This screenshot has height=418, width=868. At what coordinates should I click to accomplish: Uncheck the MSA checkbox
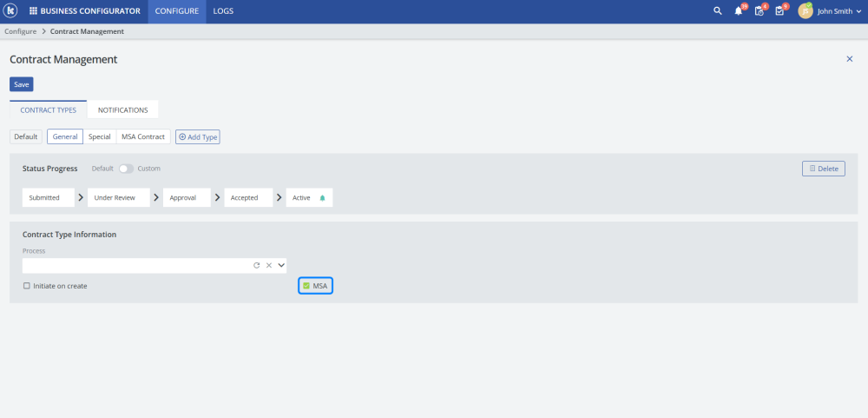tap(306, 286)
